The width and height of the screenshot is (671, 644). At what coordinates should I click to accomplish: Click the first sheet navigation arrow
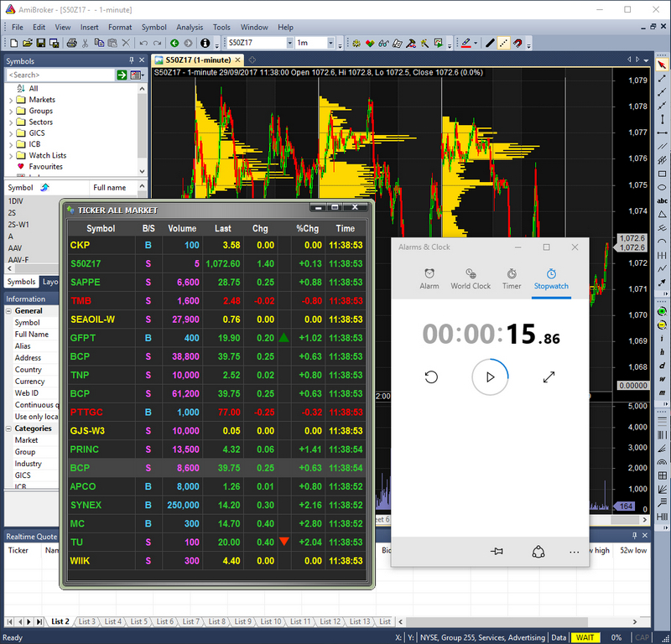click(9, 621)
